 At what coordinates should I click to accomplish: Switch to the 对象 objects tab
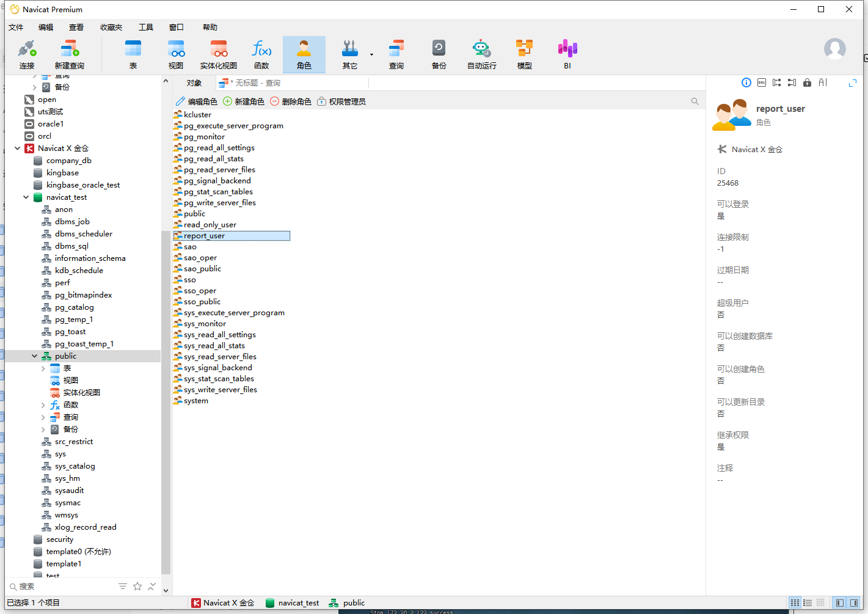click(x=194, y=83)
